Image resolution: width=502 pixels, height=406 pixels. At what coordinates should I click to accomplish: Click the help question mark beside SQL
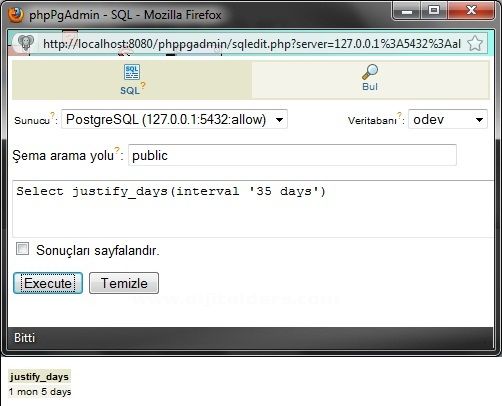click(x=143, y=86)
